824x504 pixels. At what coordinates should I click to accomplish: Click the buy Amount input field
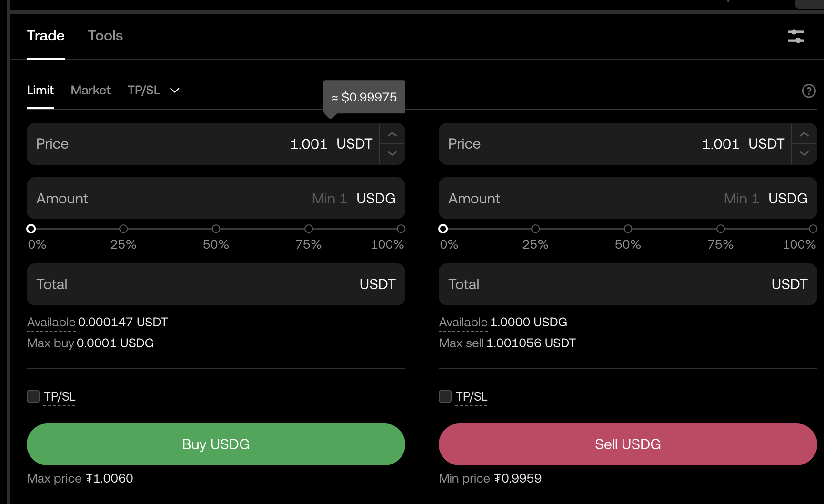tap(191, 198)
